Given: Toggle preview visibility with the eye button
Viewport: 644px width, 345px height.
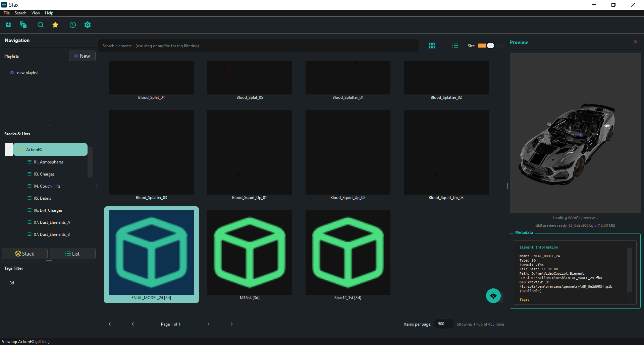Looking at the screenshot, I should pyautogui.click(x=493, y=296).
